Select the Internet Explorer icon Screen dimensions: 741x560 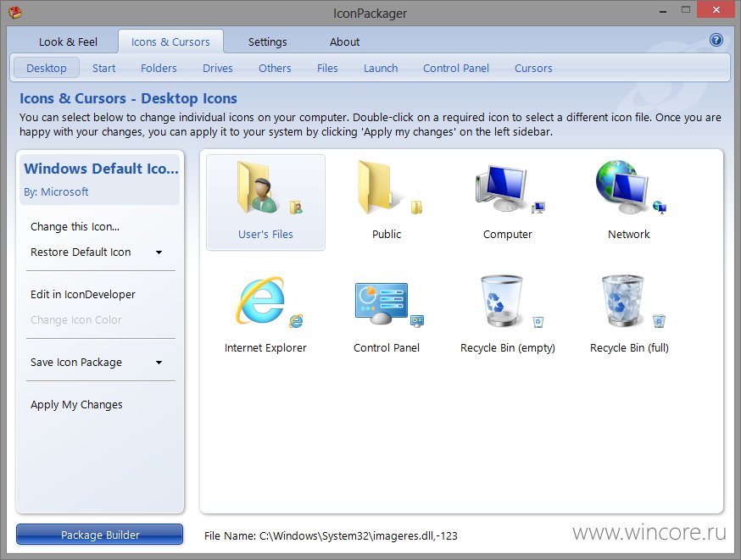coord(260,301)
